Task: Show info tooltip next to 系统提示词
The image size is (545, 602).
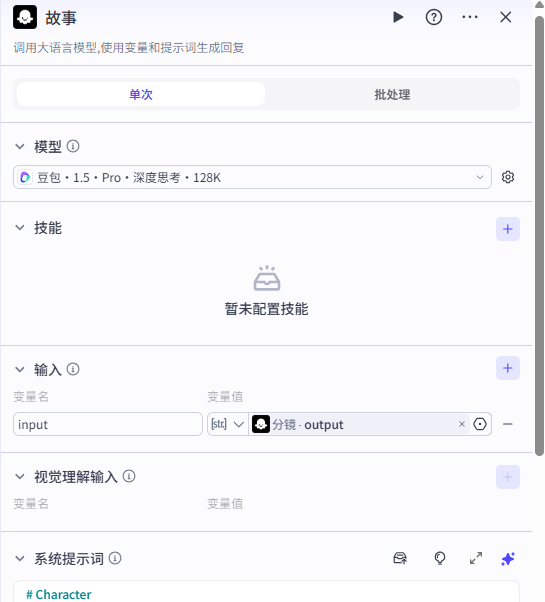Action: point(115,558)
